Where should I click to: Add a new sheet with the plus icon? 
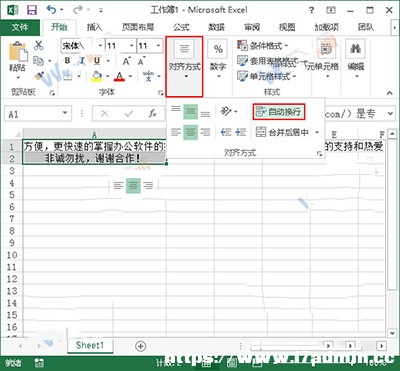[x=141, y=346]
